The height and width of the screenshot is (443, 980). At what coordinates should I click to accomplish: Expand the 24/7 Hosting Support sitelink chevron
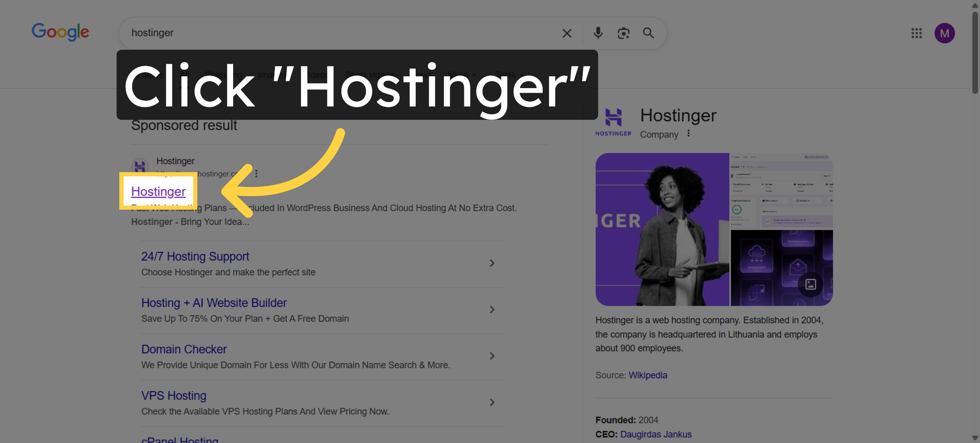click(x=492, y=263)
